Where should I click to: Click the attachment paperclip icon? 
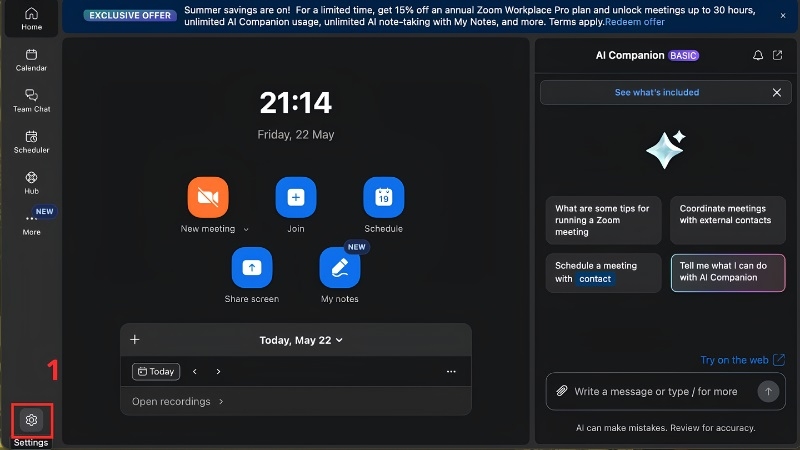(561, 391)
